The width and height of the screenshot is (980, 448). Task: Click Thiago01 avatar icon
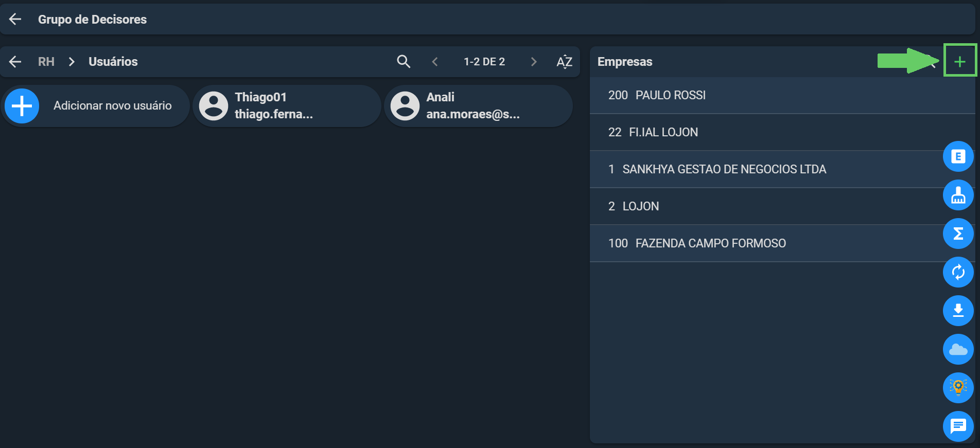click(x=214, y=106)
